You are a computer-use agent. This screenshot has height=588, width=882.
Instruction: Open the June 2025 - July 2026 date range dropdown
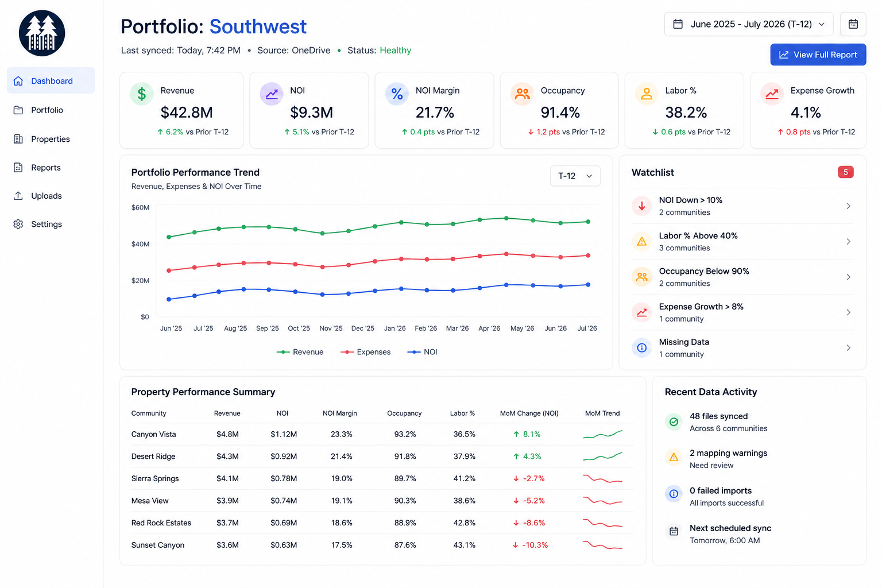(x=749, y=24)
